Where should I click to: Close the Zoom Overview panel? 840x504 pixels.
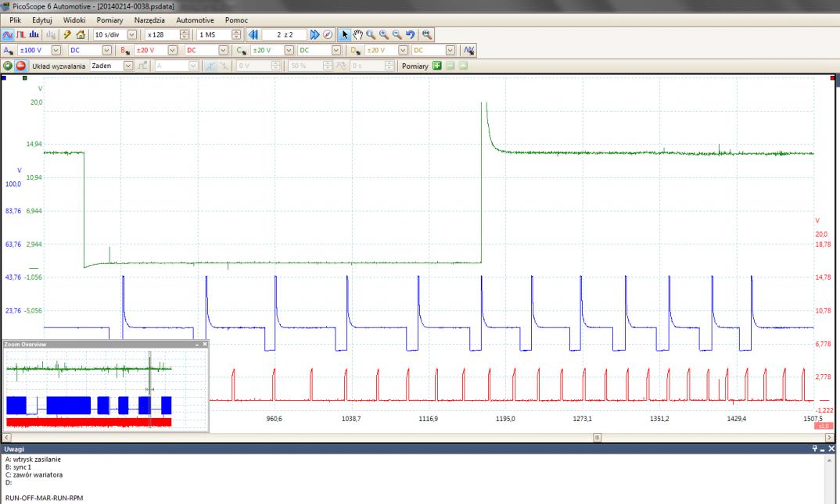click(205, 344)
